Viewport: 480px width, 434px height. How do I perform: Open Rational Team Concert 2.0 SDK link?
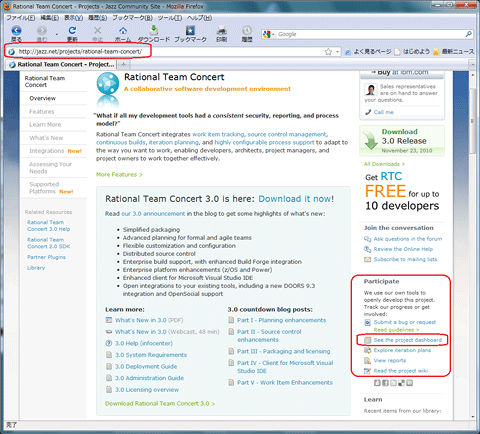(49, 243)
